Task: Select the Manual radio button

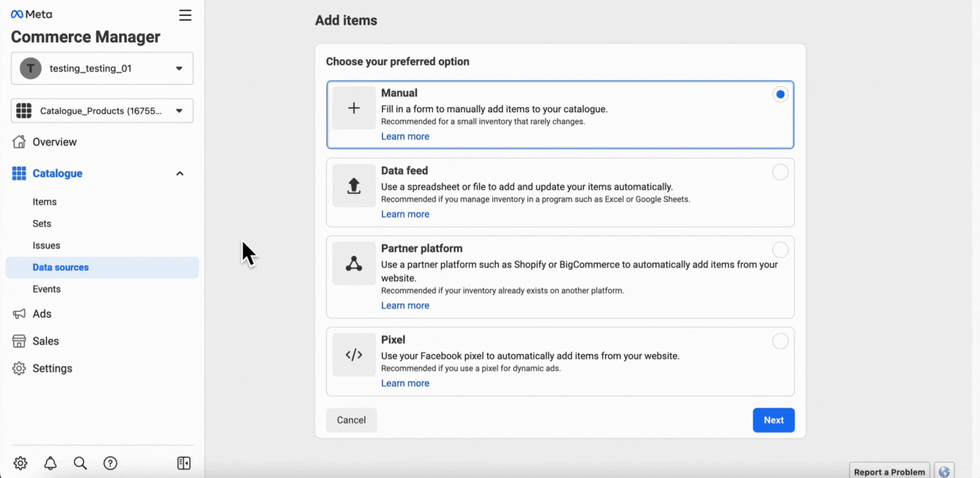Action: click(780, 95)
